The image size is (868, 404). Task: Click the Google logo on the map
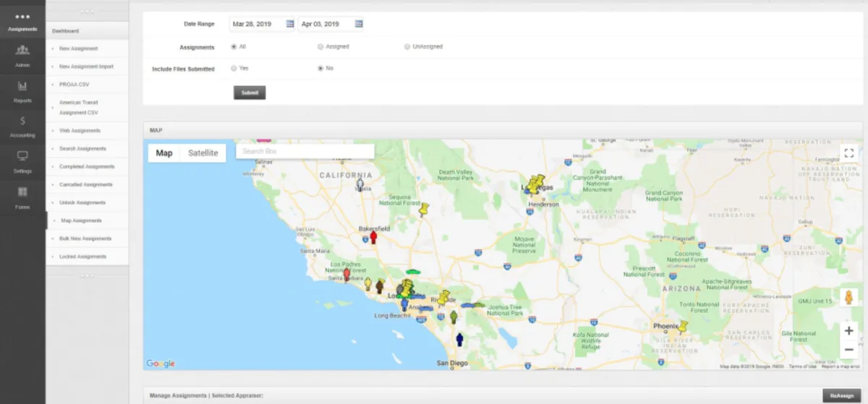(x=161, y=364)
